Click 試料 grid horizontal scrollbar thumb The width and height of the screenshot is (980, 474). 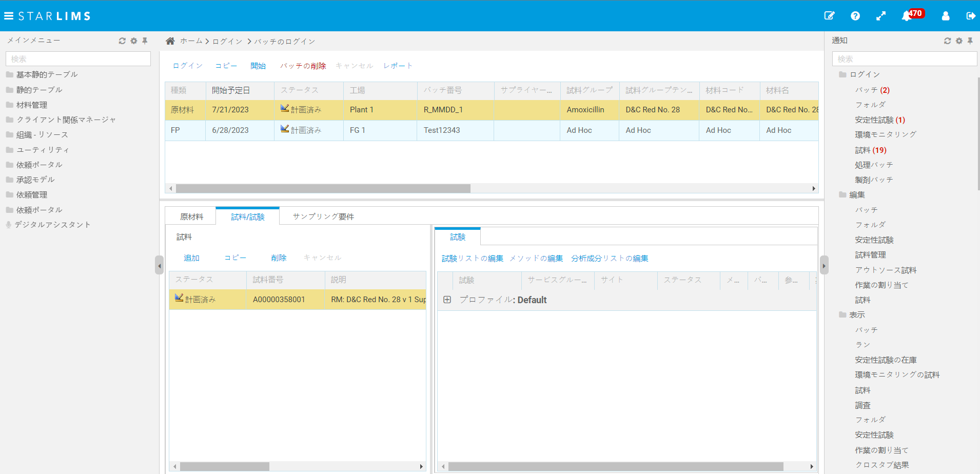[225, 466]
